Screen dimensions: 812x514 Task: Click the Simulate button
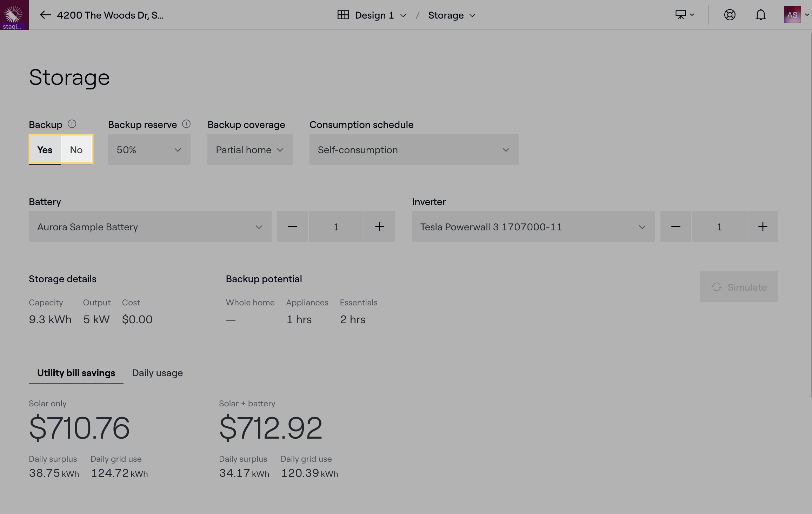click(739, 287)
